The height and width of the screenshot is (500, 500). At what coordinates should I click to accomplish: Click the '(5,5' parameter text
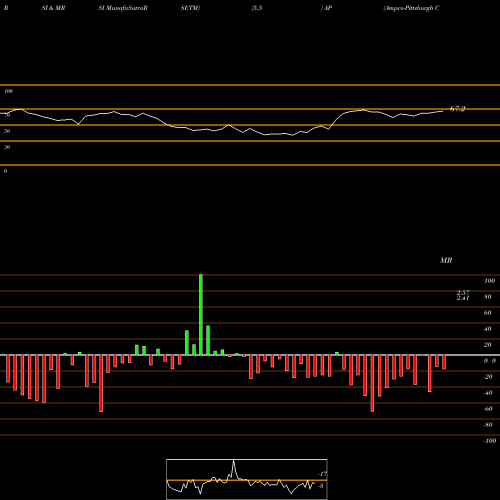click(257, 8)
